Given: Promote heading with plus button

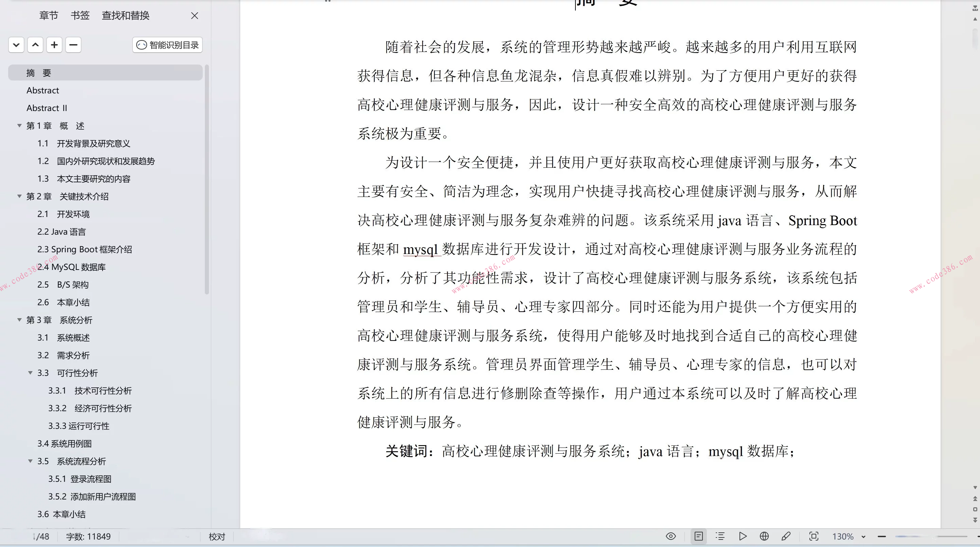Looking at the screenshot, I should click(x=54, y=45).
